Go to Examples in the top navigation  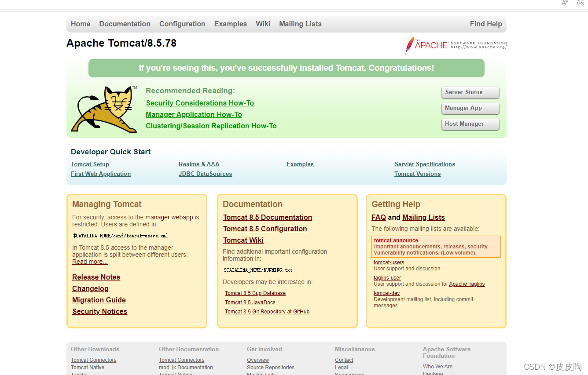231,24
